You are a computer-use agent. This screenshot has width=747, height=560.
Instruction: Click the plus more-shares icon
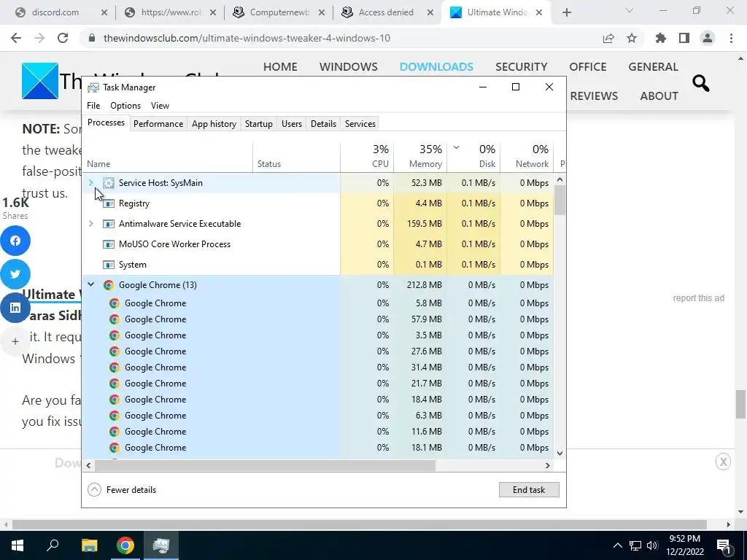tap(15, 341)
